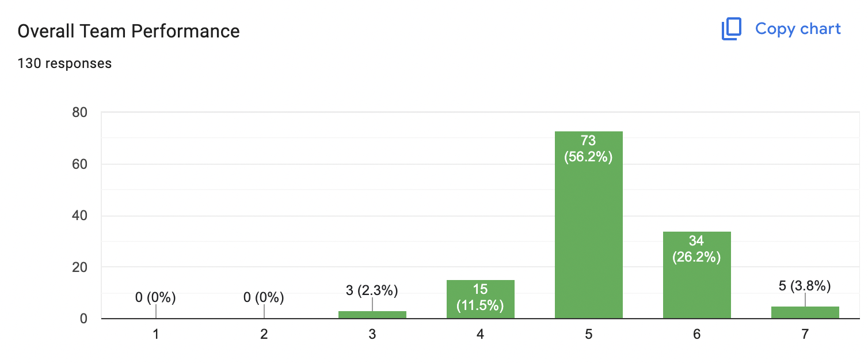
Task: Click the Copy chart text link
Action: (798, 29)
